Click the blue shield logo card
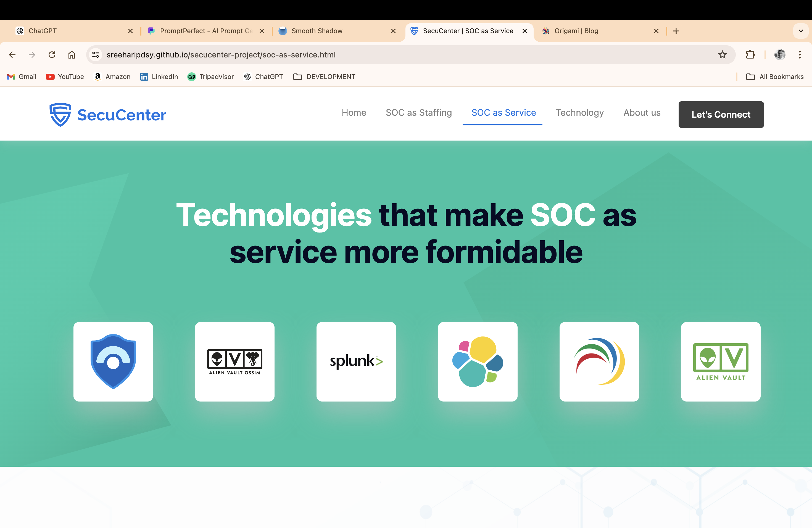This screenshot has height=528, width=812. point(113,361)
